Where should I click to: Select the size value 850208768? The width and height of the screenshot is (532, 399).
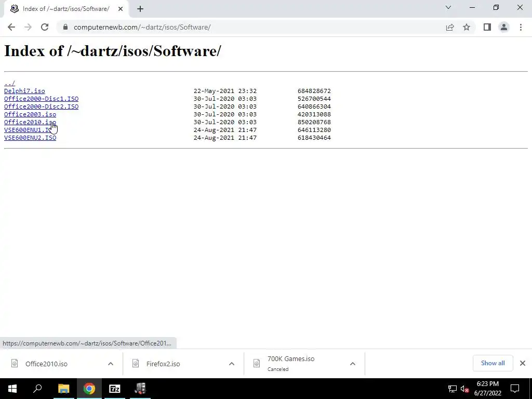(314, 122)
